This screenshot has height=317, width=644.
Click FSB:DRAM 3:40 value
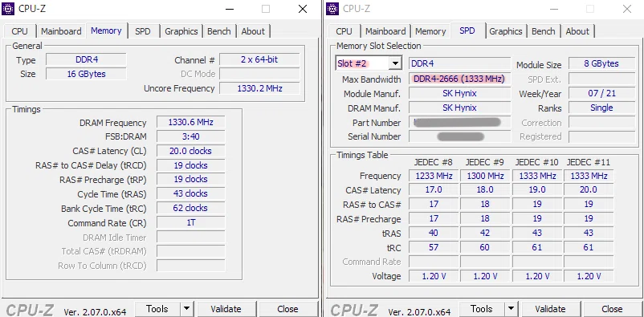190,136
